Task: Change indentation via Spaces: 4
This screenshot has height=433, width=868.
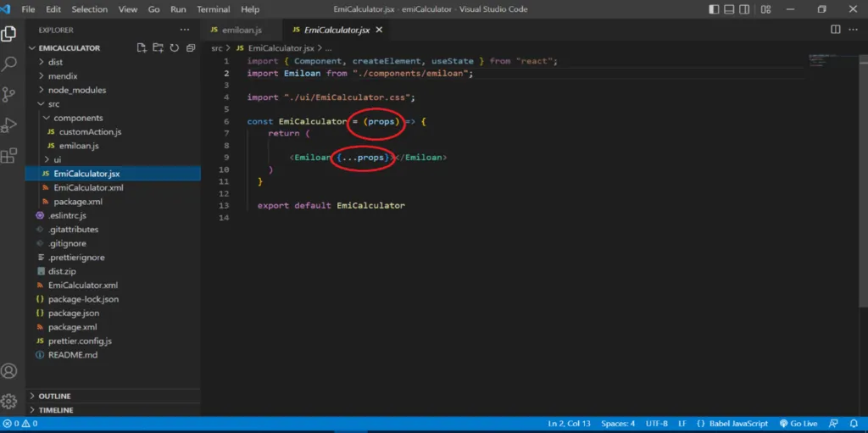Action: [618, 424]
